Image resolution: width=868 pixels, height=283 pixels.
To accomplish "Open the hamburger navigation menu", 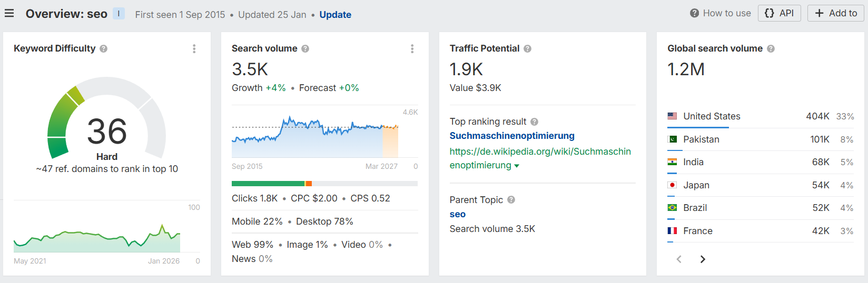I will click(x=9, y=14).
